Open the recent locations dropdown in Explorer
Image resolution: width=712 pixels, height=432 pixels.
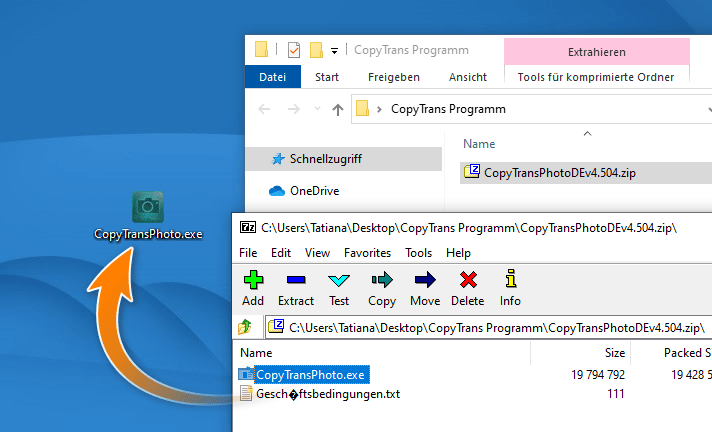(317, 109)
